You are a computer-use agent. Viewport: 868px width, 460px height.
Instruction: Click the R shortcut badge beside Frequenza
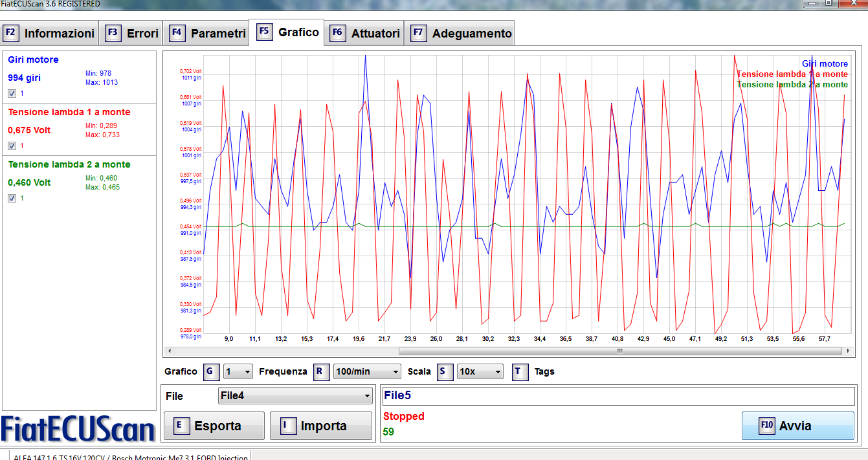(x=322, y=371)
